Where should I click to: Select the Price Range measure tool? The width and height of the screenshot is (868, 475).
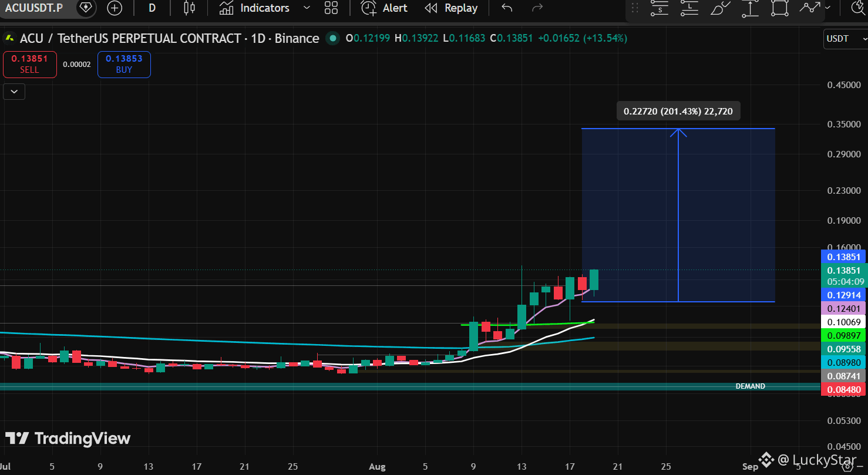point(750,8)
